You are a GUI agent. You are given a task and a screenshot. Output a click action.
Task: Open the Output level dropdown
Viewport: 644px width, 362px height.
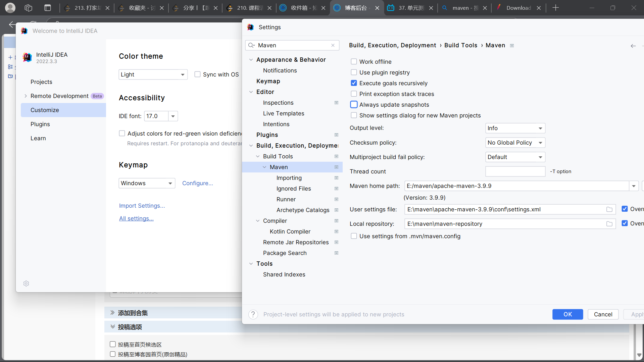(x=515, y=128)
